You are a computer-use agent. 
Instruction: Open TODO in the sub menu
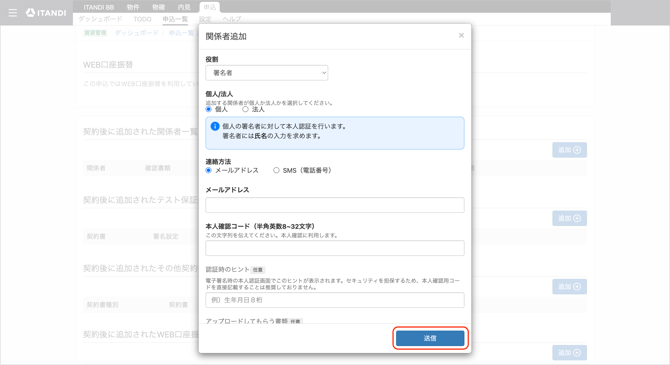tap(142, 19)
